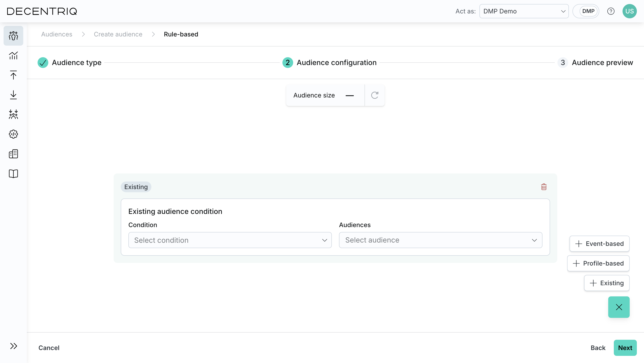The image size is (644, 363).
Task: Click the DMP badge toggle
Action: (x=586, y=11)
